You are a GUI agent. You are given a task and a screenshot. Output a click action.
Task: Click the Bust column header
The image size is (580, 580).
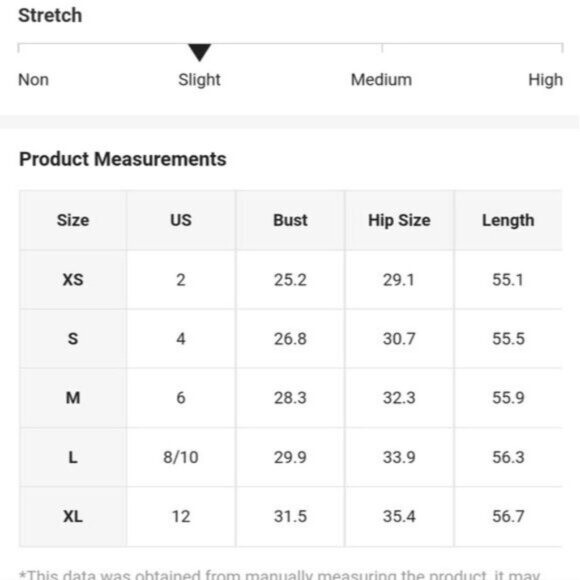pyautogui.click(x=290, y=220)
